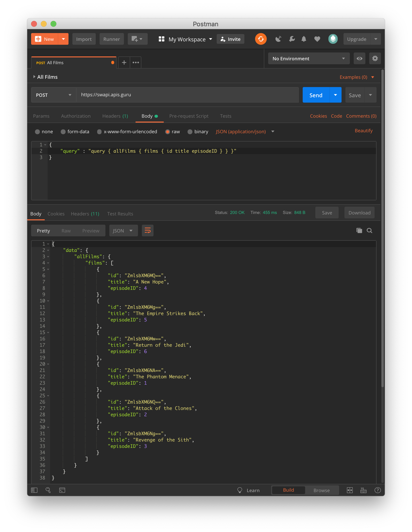Toggle sidebar visibility icon

pyautogui.click(x=34, y=490)
